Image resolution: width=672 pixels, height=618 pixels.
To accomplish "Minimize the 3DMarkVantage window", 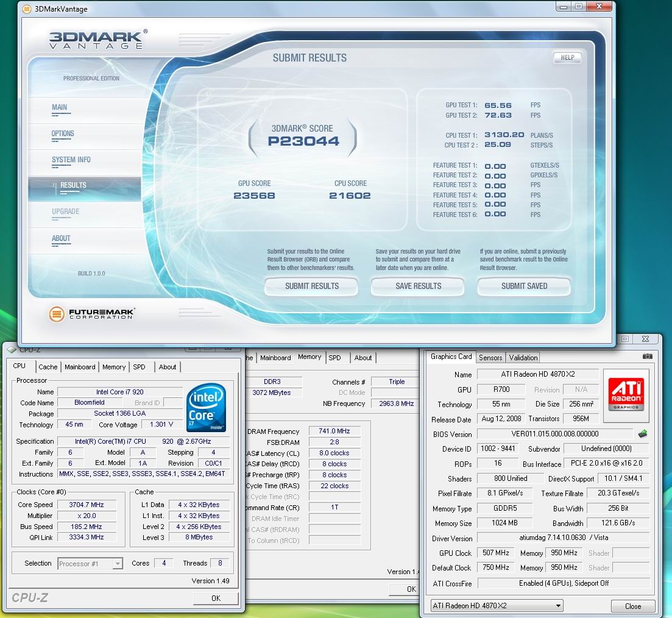I will [564, 7].
